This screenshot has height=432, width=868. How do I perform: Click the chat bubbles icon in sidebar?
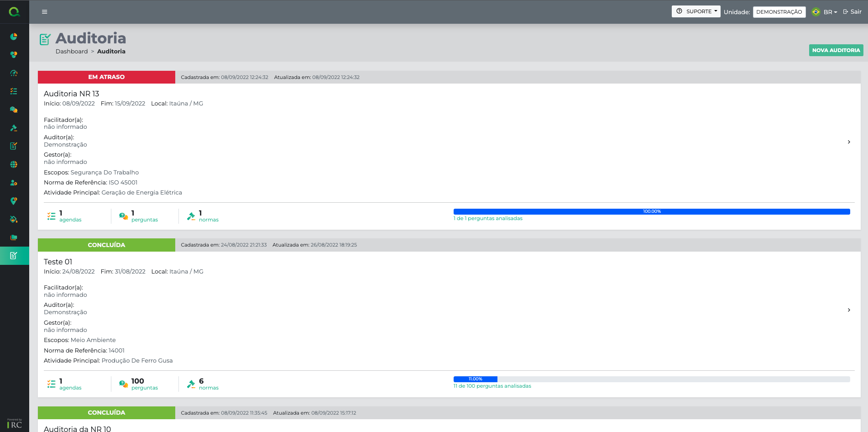(x=14, y=110)
